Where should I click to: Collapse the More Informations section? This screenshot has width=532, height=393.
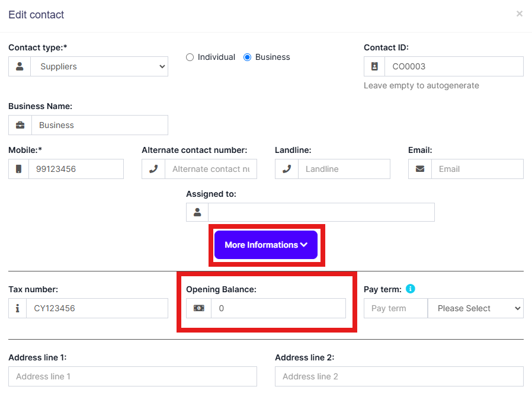[266, 245]
